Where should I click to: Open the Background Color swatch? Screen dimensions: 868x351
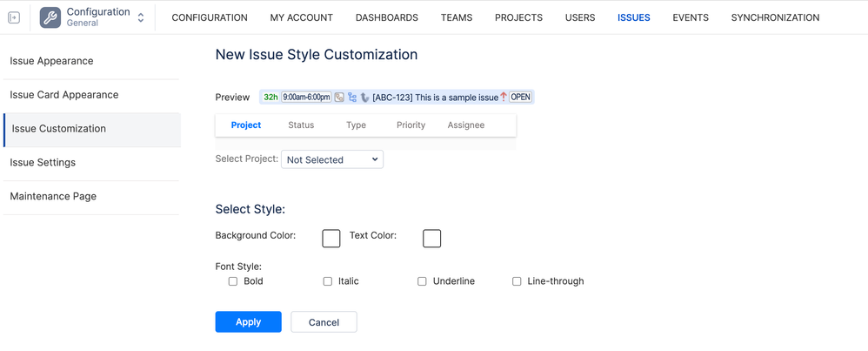(x=331, y=238)
